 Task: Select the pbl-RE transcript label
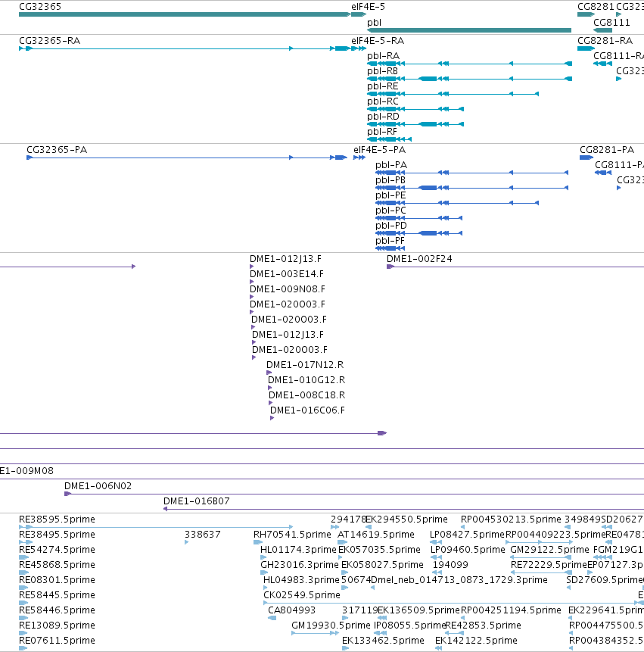click(x=383, y=86)
